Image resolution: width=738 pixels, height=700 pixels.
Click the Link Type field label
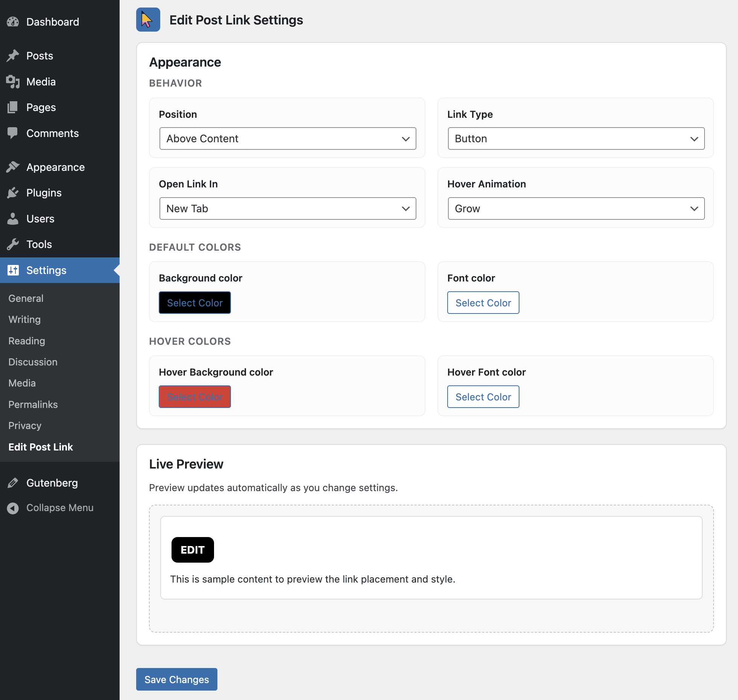470,114
